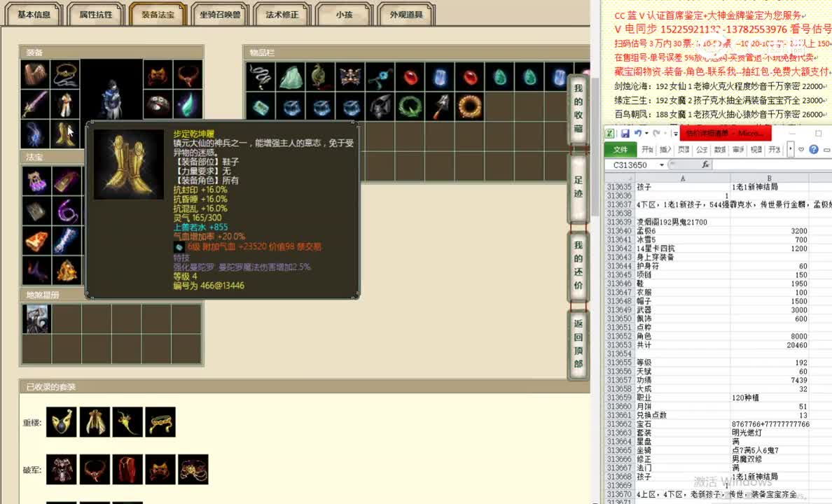
Task: Select the first 重楼 set item icon
Action: [61, 422]
